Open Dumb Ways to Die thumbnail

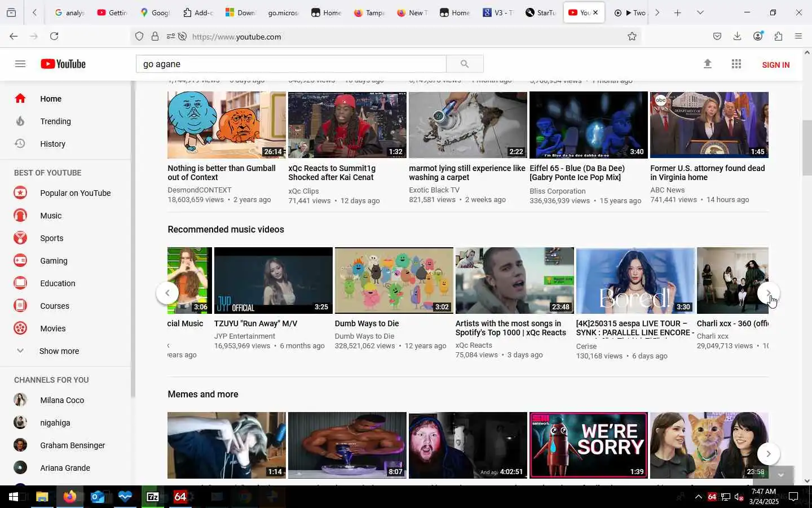(x=394, y=281)
